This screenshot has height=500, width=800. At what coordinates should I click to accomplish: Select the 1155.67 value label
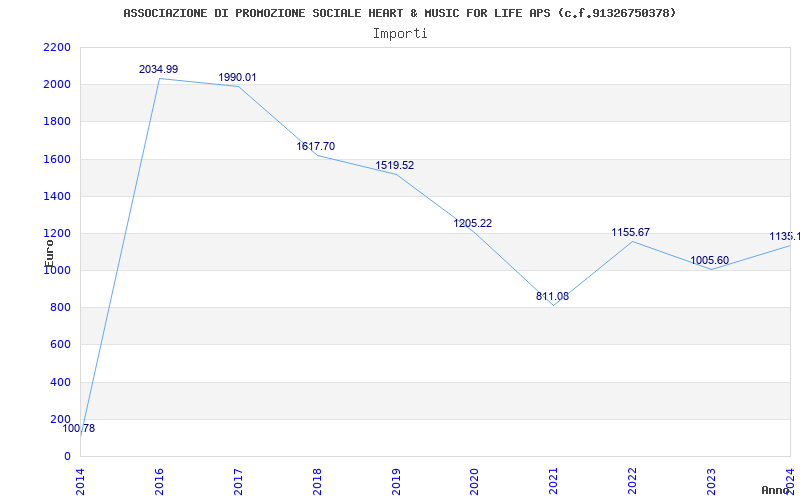631,233
